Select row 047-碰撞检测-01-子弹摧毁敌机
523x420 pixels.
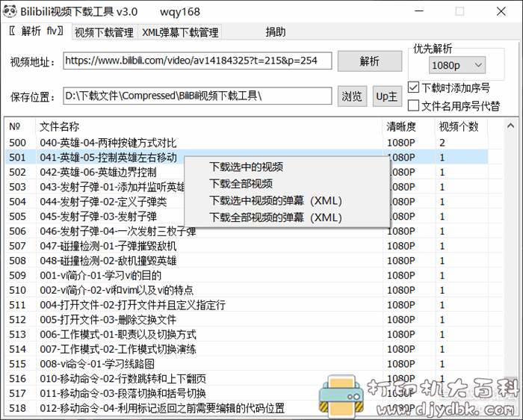[247, 246]
